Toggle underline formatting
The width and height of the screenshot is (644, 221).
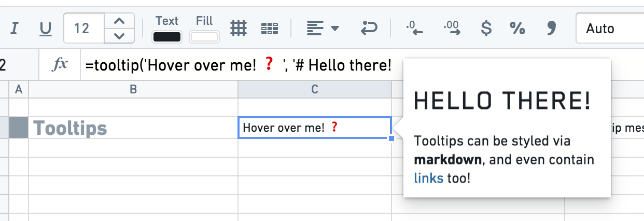click(x=46, y=29)
